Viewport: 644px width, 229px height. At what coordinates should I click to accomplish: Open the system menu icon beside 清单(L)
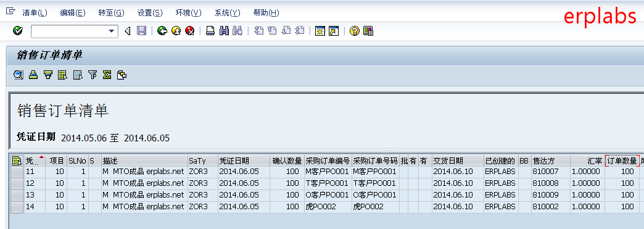coord(10,12)
